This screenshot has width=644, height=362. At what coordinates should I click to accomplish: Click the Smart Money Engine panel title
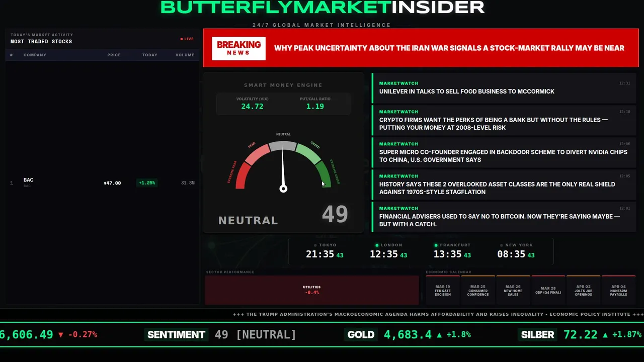tap(283, 85)
